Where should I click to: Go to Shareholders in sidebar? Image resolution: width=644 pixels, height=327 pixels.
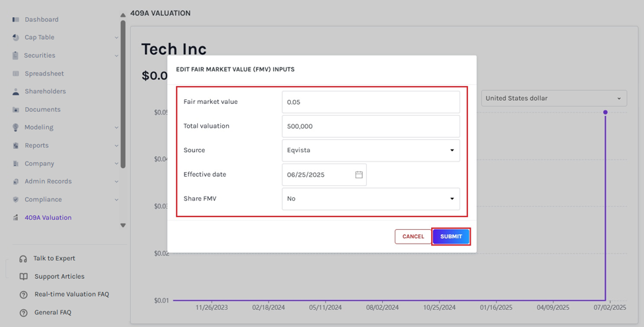45,91
